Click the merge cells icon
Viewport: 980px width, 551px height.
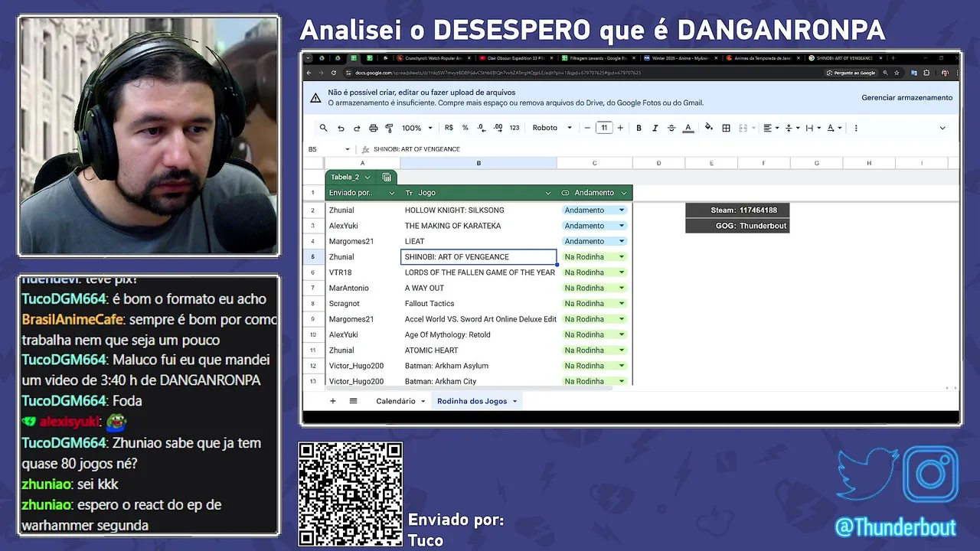click(743, 128)
